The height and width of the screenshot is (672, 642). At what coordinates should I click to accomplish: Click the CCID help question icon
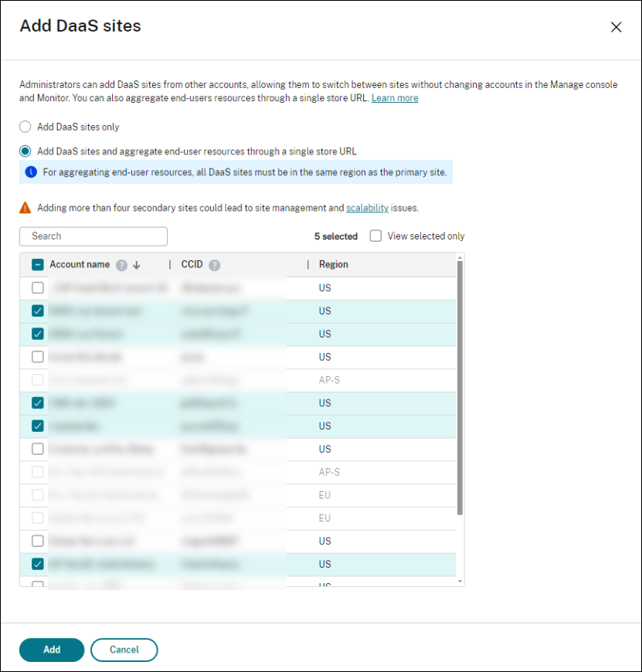coord(214,265)
